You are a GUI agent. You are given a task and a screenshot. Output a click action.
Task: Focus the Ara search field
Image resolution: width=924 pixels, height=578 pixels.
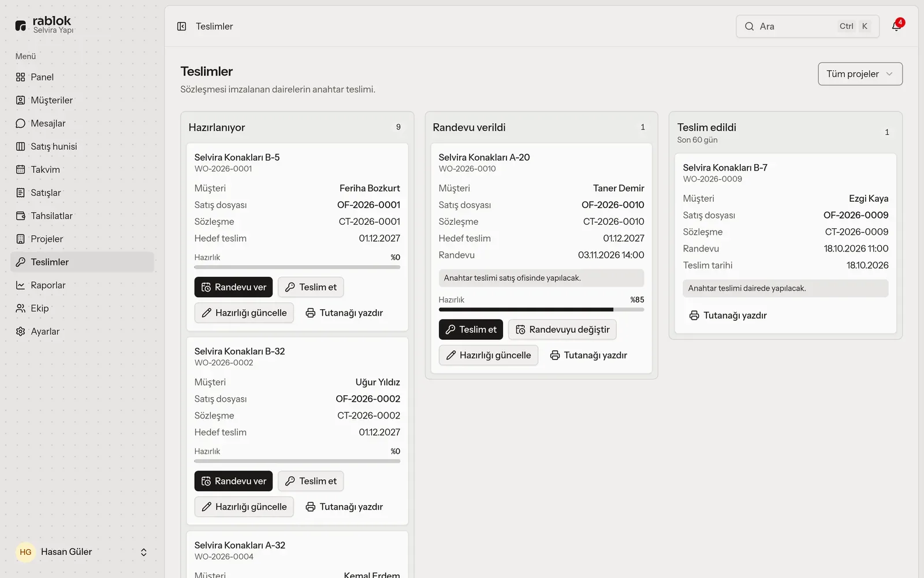click(x=807, y=27)
